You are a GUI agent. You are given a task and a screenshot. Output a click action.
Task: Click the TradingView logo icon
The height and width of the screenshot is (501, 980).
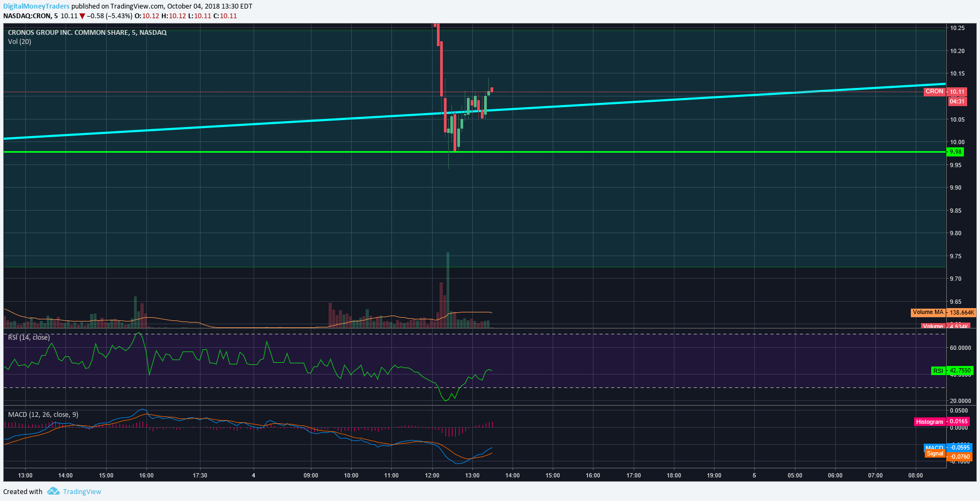point(53,491)
